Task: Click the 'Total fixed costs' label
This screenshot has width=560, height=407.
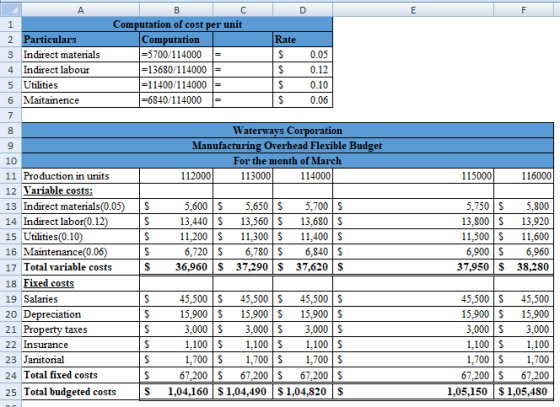Action: pyautogui.click(x=81, y=375)
